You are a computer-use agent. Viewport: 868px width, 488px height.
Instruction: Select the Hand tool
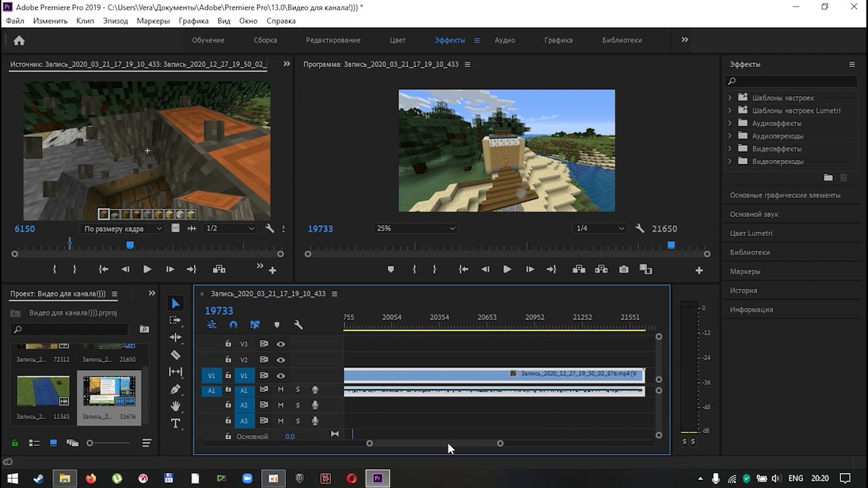[x=176, y=406]
